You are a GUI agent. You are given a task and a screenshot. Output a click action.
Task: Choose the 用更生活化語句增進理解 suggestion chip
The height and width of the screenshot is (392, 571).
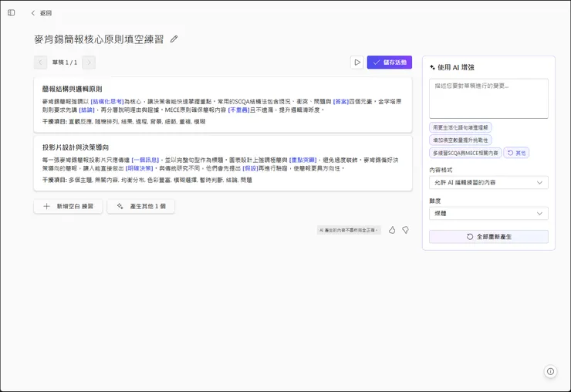461,127
